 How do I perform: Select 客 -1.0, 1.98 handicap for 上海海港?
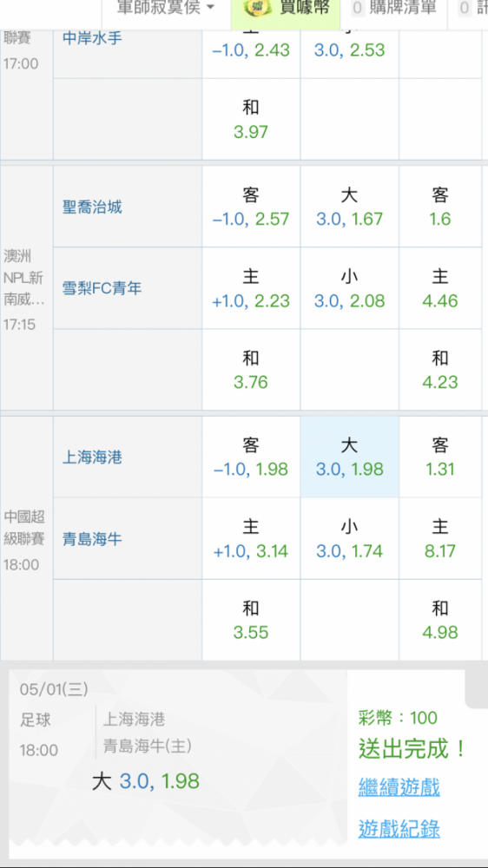coord(251,457)
